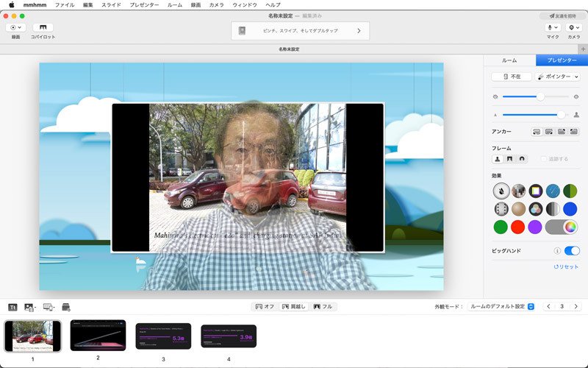The width and height of the screenshot is (588, 368).
Task: Go to next slide with right chevron
Action: 576,306
